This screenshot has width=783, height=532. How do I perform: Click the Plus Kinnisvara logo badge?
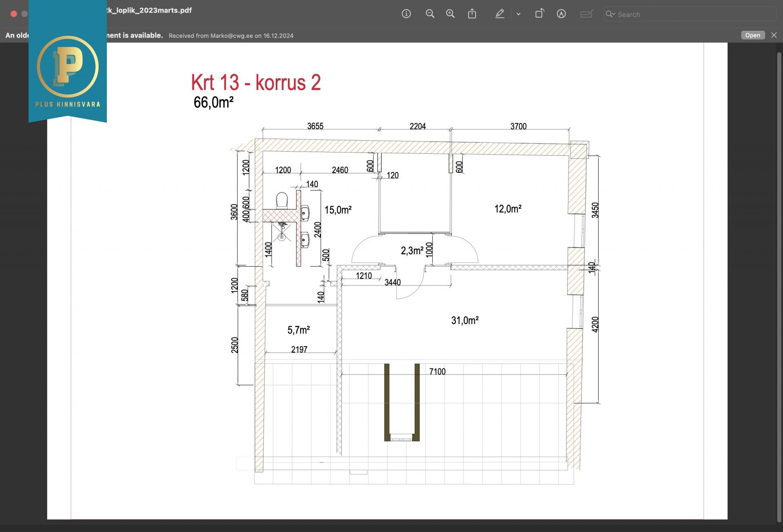(68, 67)
